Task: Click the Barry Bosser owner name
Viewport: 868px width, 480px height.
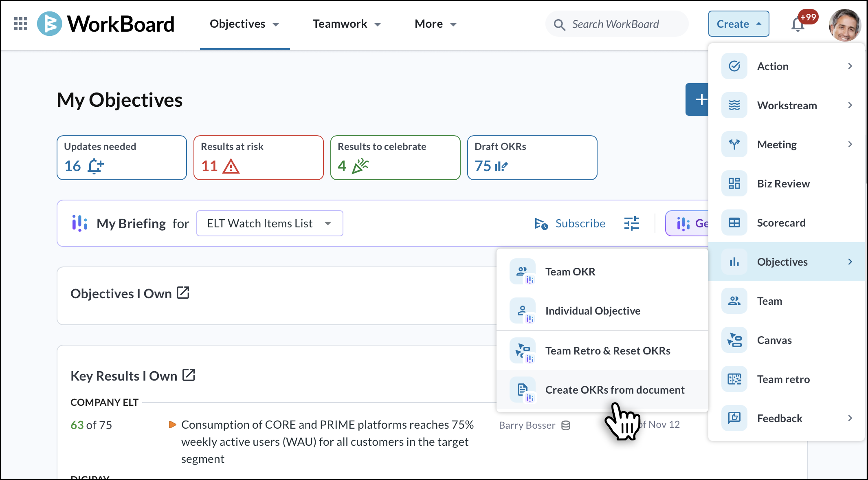Action: (x=527, y=425)
